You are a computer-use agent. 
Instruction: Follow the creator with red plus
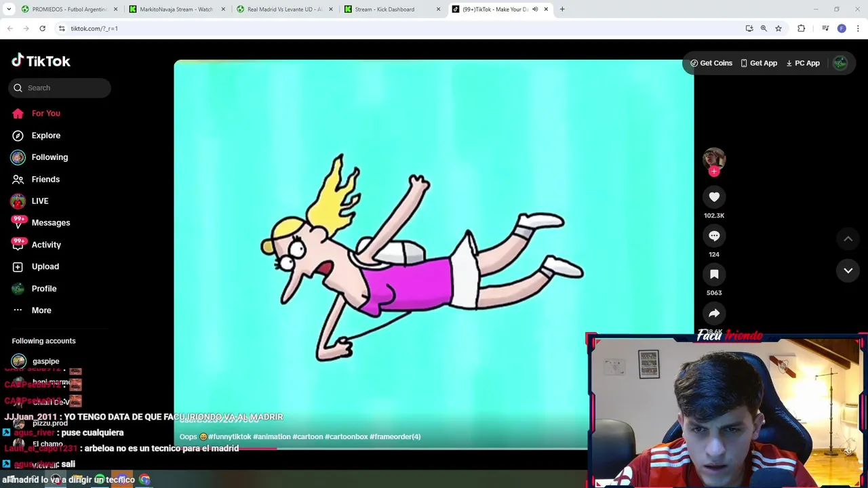click(714, 171)
